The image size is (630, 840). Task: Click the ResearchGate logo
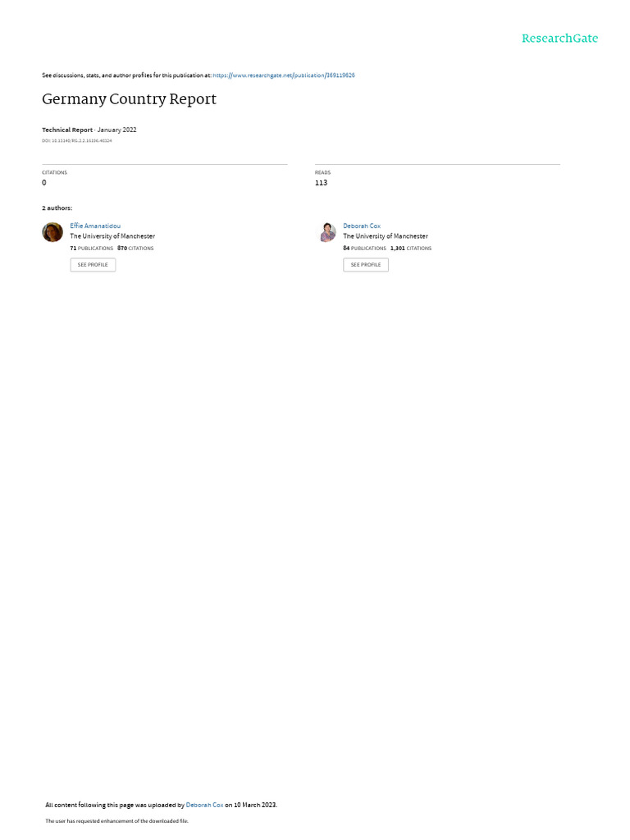click(559, 38)
